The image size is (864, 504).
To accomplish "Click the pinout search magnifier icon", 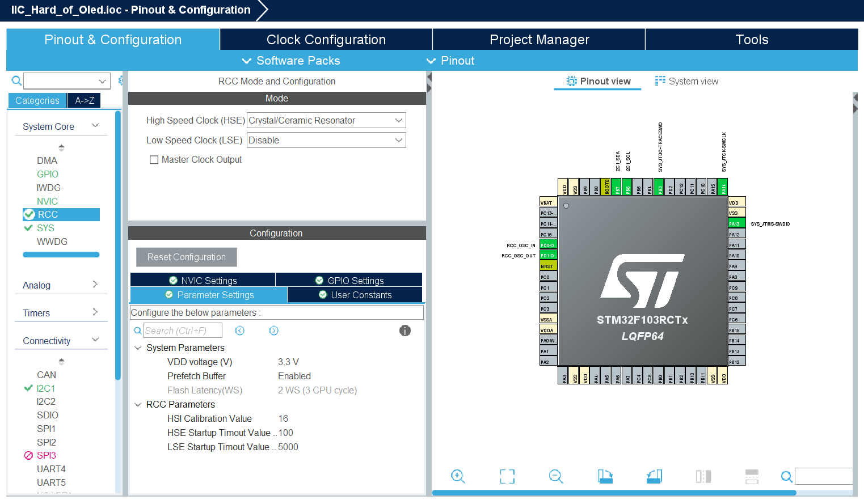I will tap(786, 477).
